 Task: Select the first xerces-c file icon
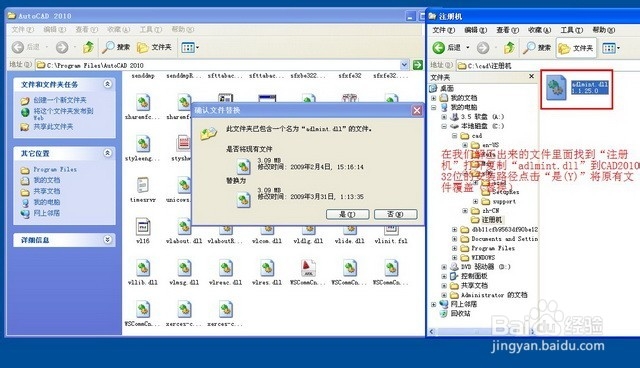click(x=184, y=310)
